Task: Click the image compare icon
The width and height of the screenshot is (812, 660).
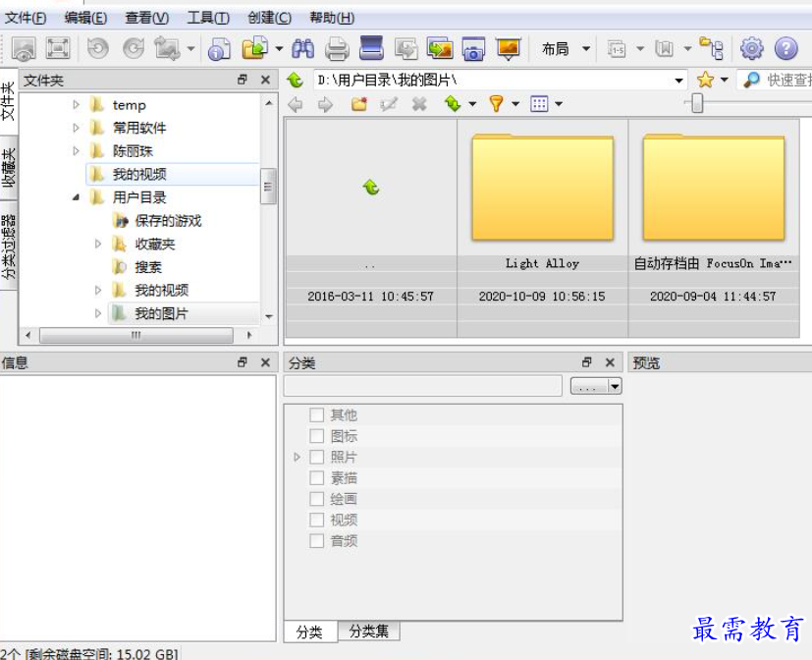Action: point(440,49)
